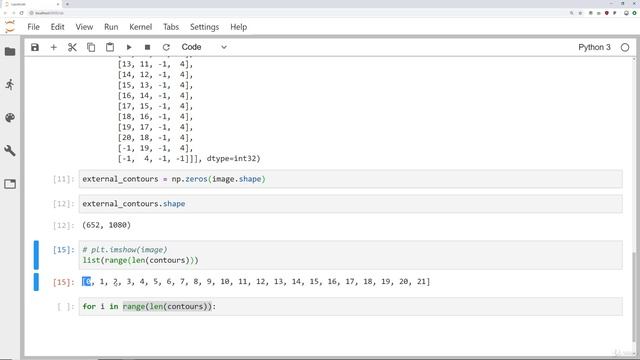Insert a new cell with the plus icon
The height and width of the screenshot is (360, 640).
pyautogui.click(x=53, y=47)
